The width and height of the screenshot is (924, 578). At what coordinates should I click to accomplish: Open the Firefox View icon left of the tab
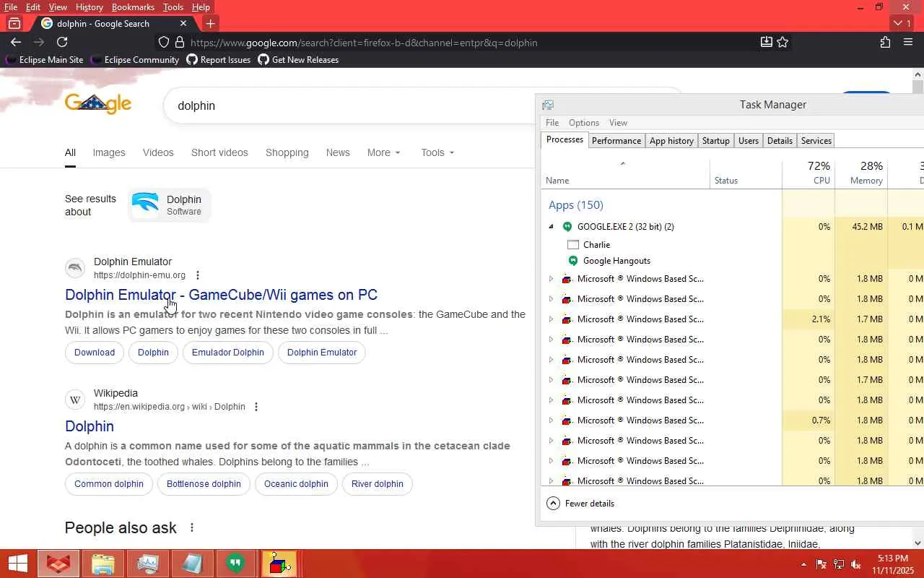(x=14, y=23)
